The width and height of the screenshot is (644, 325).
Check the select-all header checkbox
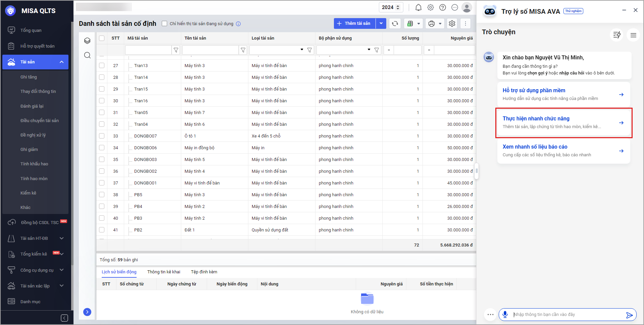pos(102,38)
